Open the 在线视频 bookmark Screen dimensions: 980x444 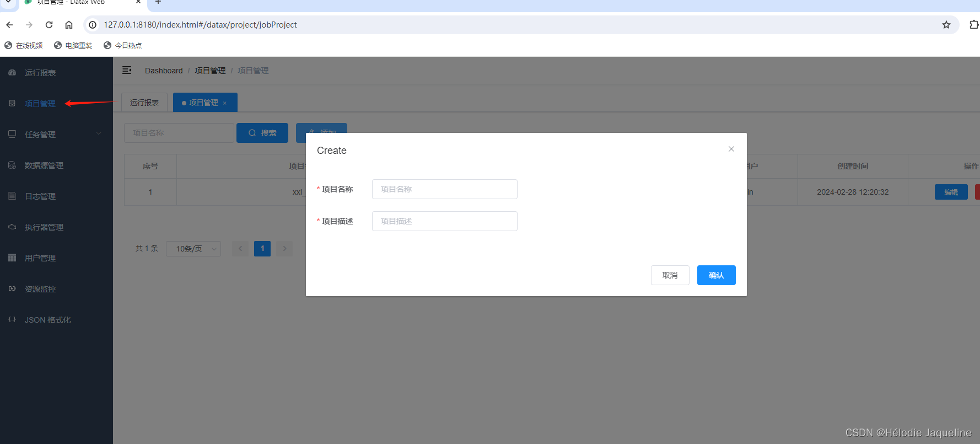24,45
